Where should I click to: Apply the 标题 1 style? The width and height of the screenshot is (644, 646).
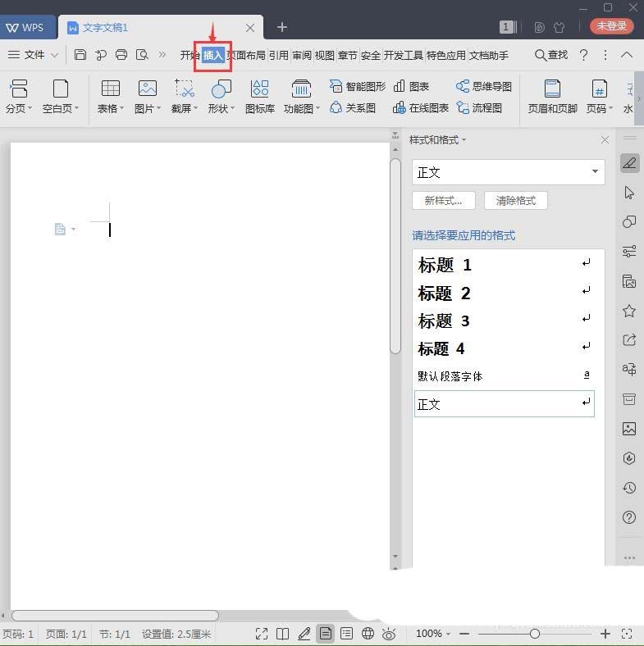(504, 265)
